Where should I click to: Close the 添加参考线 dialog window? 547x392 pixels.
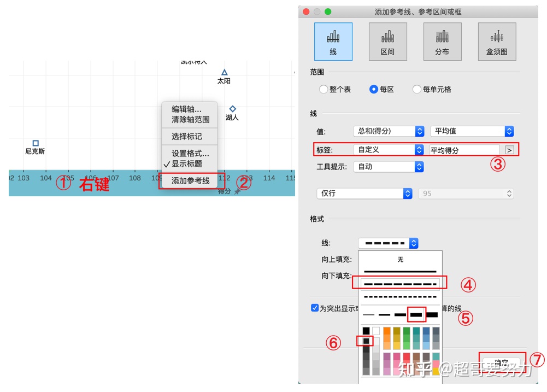307,11
